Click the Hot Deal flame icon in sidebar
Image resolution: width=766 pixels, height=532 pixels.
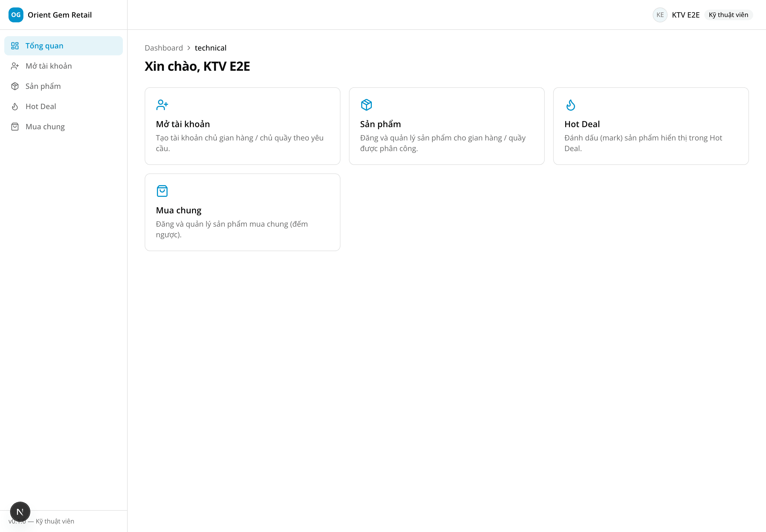15,106
